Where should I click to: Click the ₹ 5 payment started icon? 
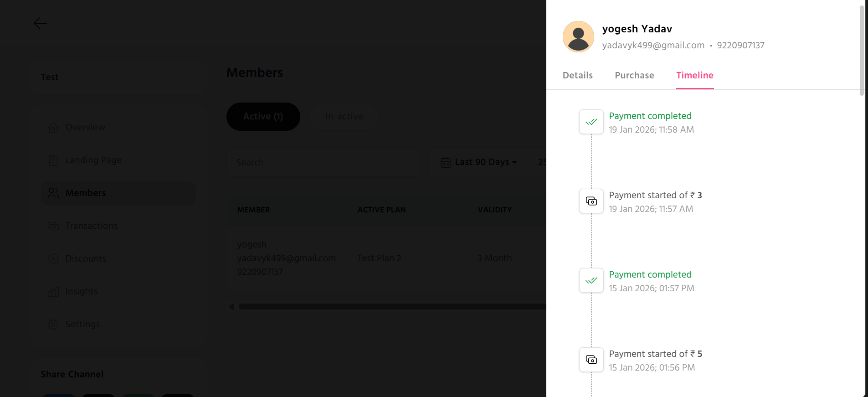(591, 360)
